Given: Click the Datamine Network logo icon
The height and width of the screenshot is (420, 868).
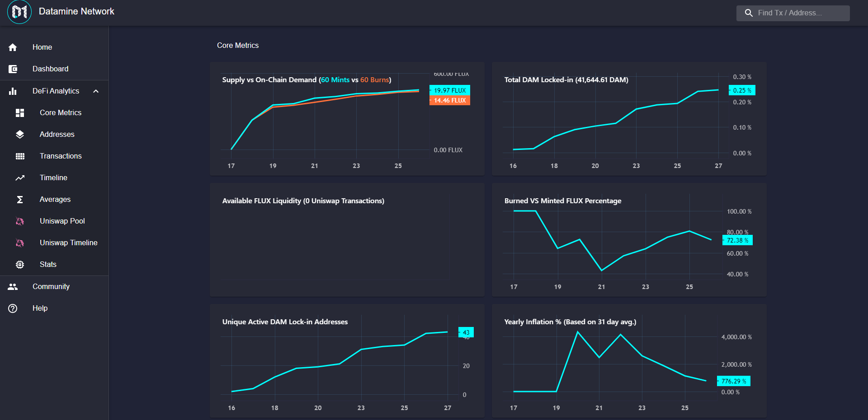Looking at the screenshot, I should pos(19,12).
